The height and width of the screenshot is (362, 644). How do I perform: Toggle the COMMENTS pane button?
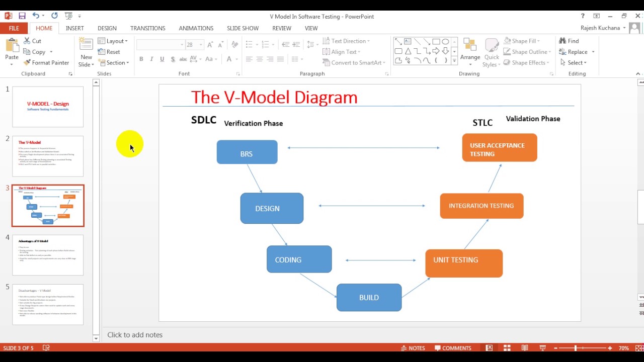pyautogui.click(x=453, y=348)
